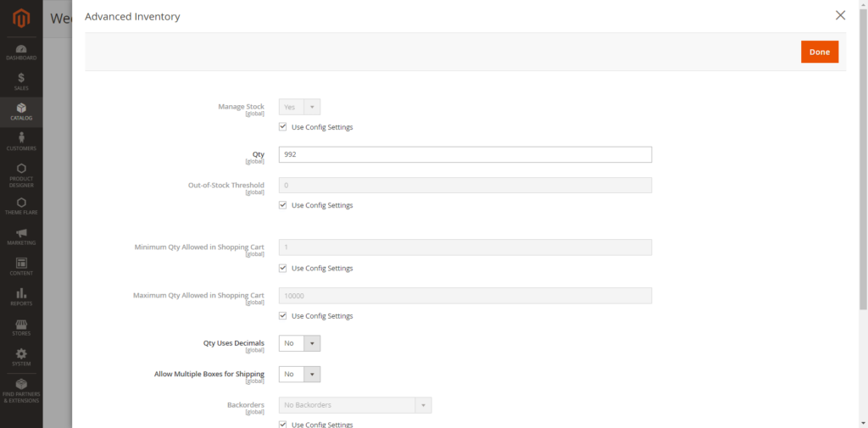Open the Reports bar chart icon
868x428 pixels.
coord(21,293)
